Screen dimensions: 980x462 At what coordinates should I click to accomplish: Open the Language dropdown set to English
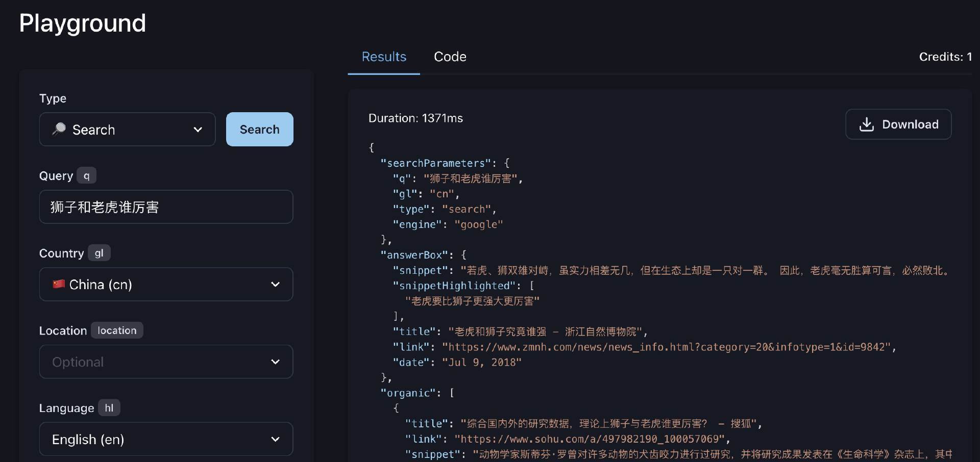tap(165, 439)
